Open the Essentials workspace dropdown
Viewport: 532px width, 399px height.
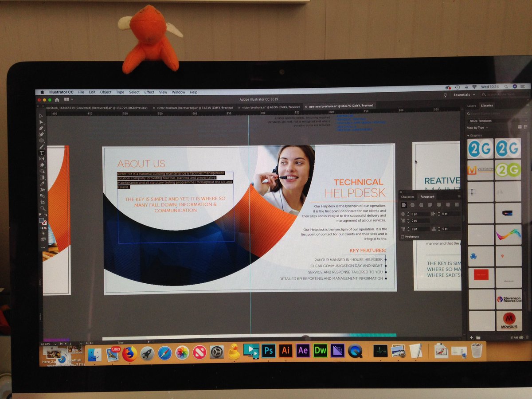click(x=464, y=95)
